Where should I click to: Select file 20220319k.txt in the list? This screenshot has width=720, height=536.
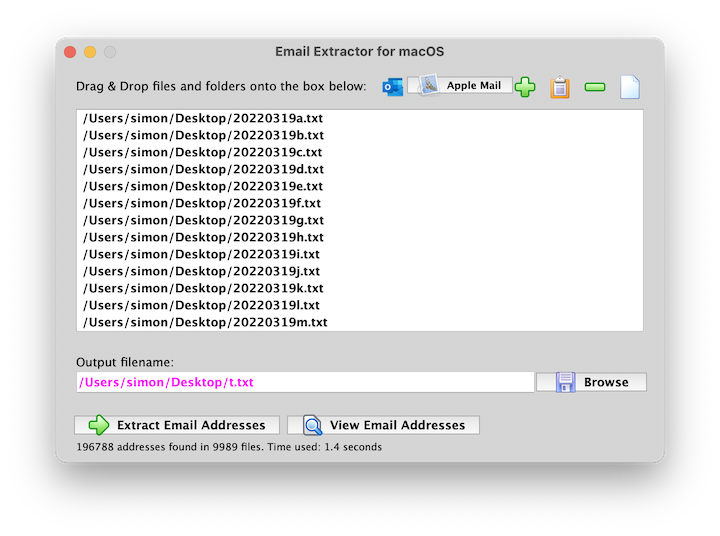[360, 288]
